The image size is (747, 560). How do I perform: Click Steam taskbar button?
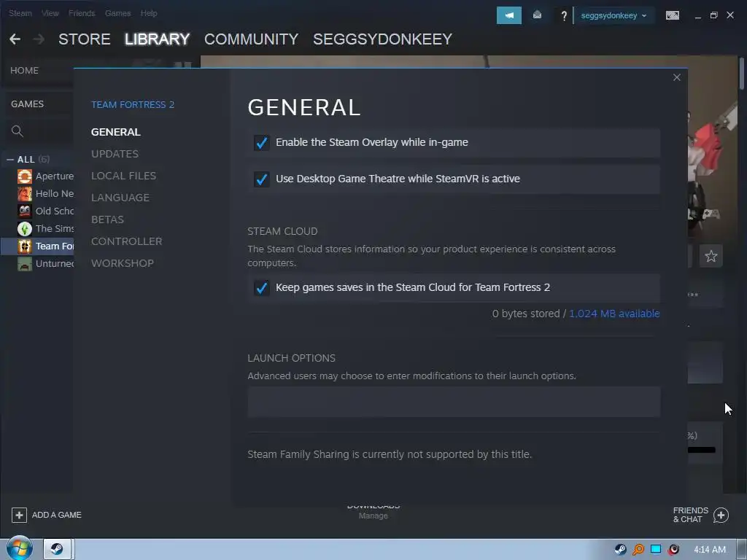58,549
